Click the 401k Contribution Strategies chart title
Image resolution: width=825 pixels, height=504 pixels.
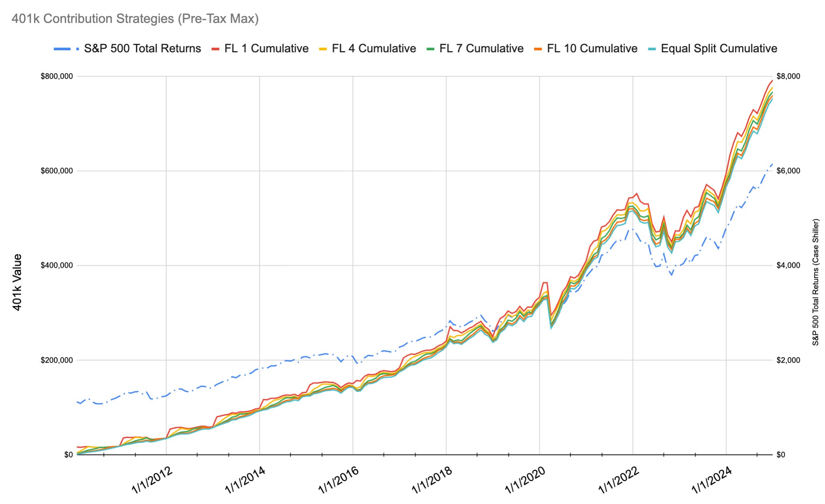point(135,19)
